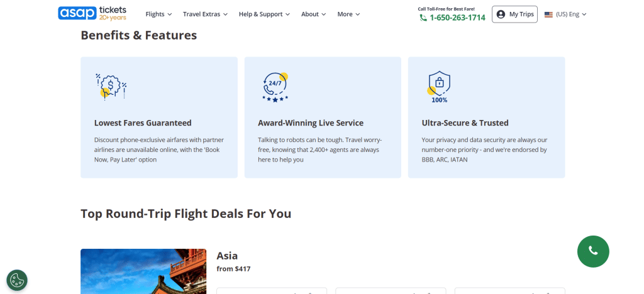The image size is (644, 294).
Task: Open the More menu
Action: [x=348, y=14]
